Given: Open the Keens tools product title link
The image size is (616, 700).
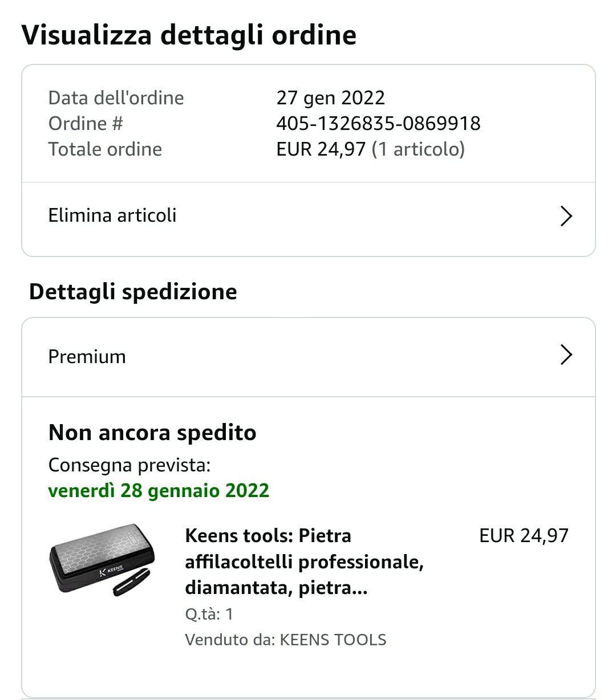Looking at the screenshot, I should (304, 561).
